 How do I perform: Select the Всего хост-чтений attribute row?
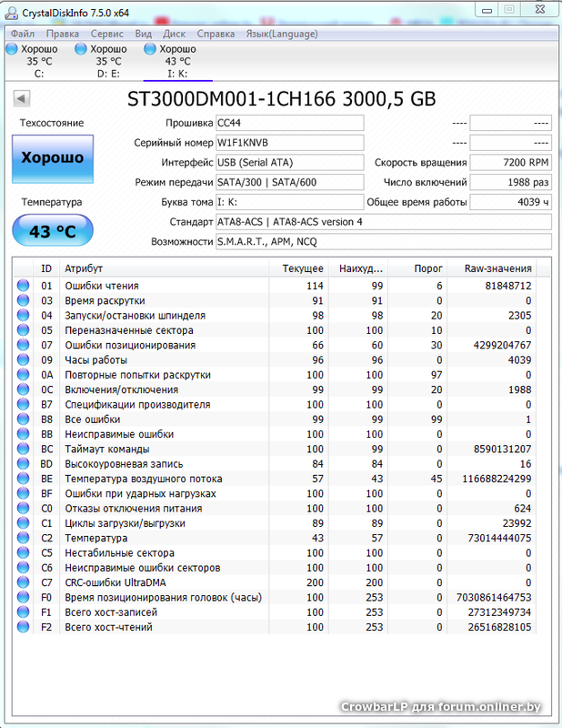[276, 627]
